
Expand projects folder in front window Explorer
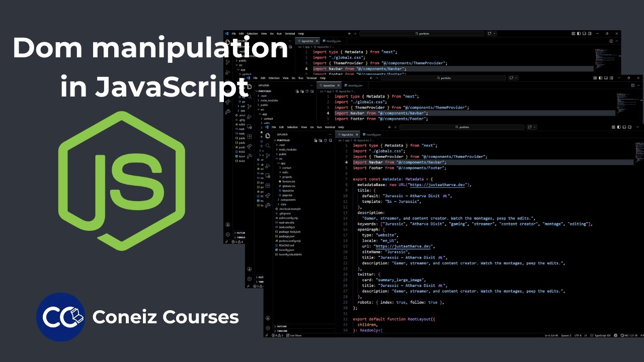pos(287,177)
